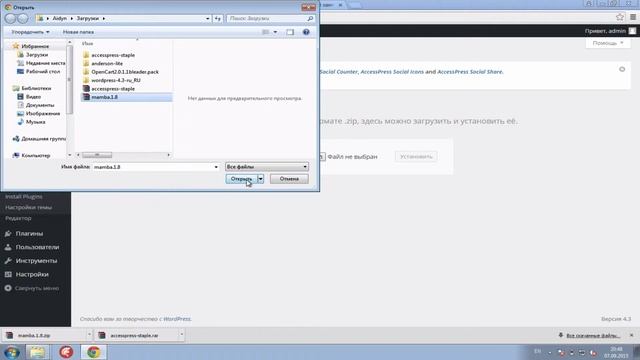This screenshot has height=360, width=640.
Task: Click Загрузки in the address breadcrumb
Action: point(88,18)
